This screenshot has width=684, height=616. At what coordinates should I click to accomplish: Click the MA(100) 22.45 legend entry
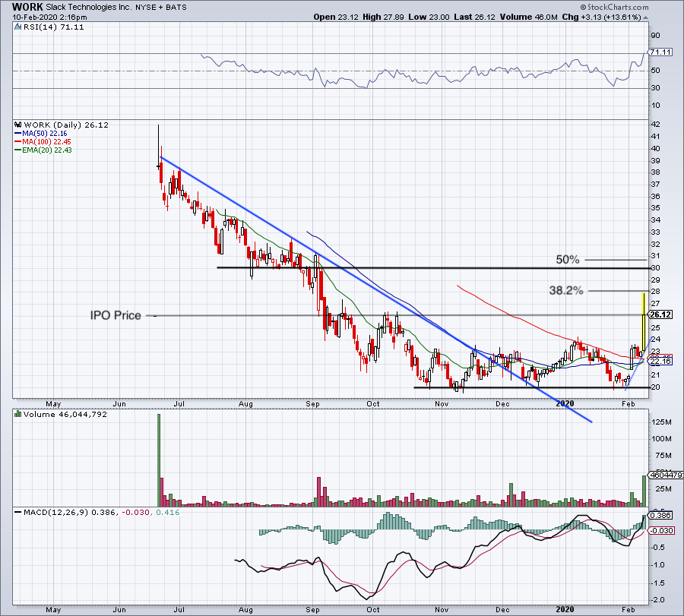pos(46,142)
